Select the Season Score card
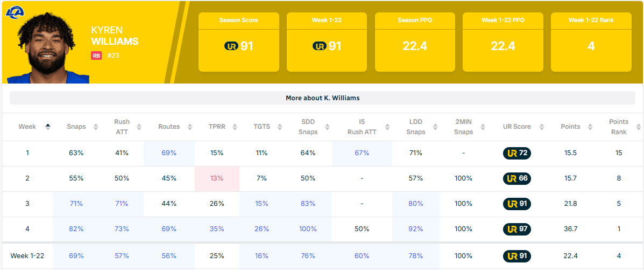 point(239,42)
